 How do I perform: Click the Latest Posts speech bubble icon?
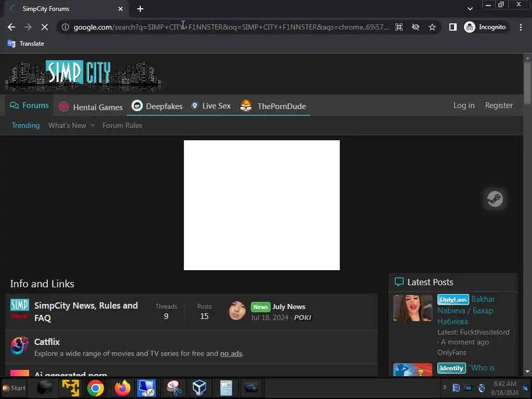pos(399,282)
